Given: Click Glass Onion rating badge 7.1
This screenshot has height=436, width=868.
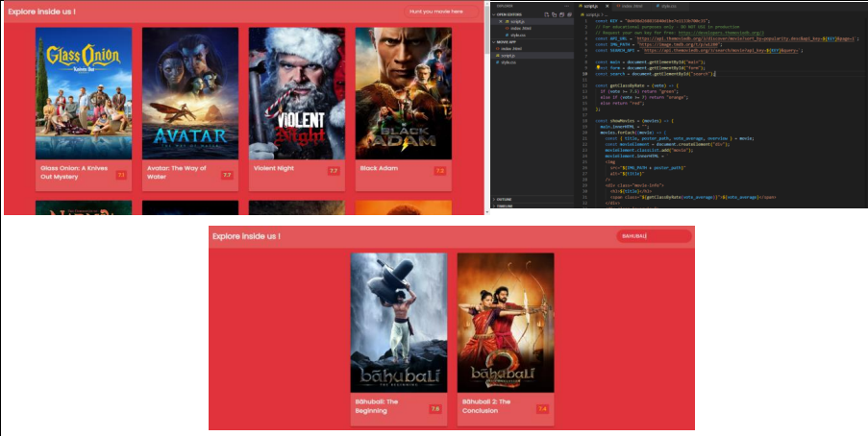Looking at the screenshot, I should coord(121,175).
